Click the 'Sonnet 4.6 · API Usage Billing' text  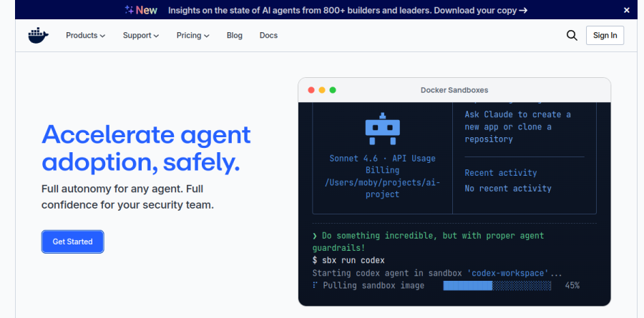pos(382,164)
